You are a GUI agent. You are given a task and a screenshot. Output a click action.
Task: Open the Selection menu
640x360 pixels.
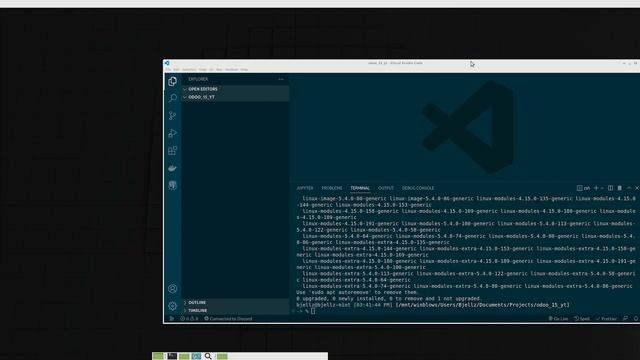(x=189, y=70)
